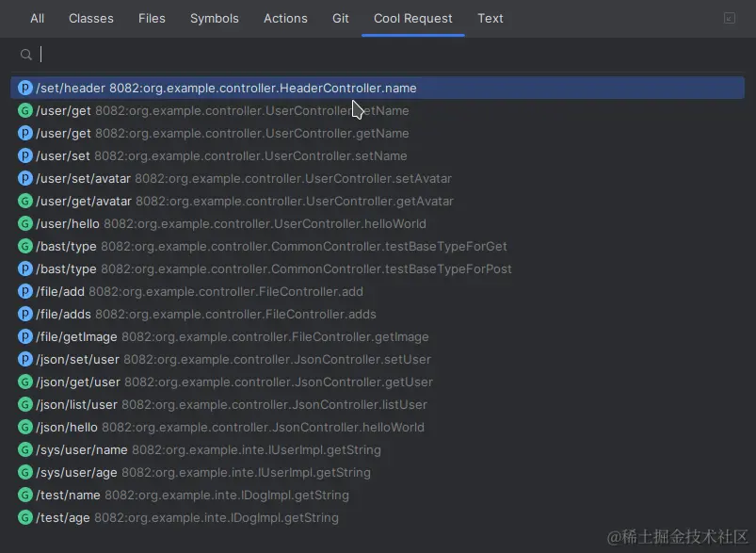Viewport: 756px width, 553px height.
Task: Click the open-in-tool-window icon at top right
Action: (729, 18)
